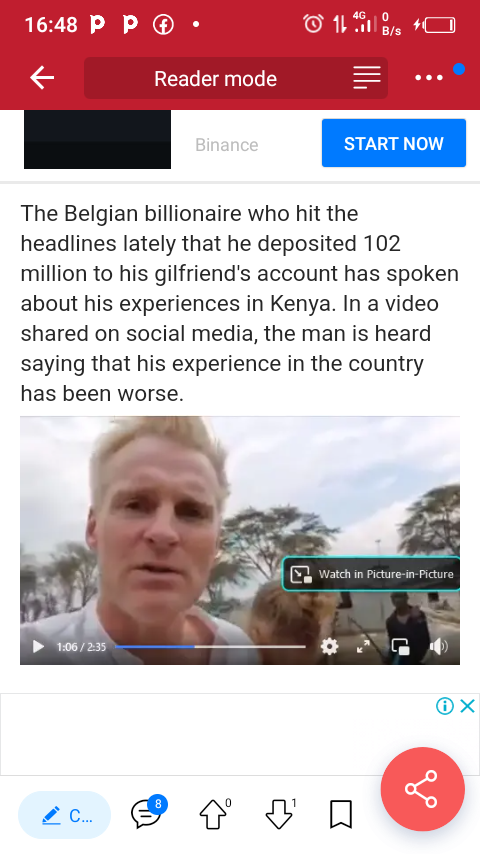Write a comment with pencil button
The width and height of the screenshot is (480, 854).
(x=64, y=815)
